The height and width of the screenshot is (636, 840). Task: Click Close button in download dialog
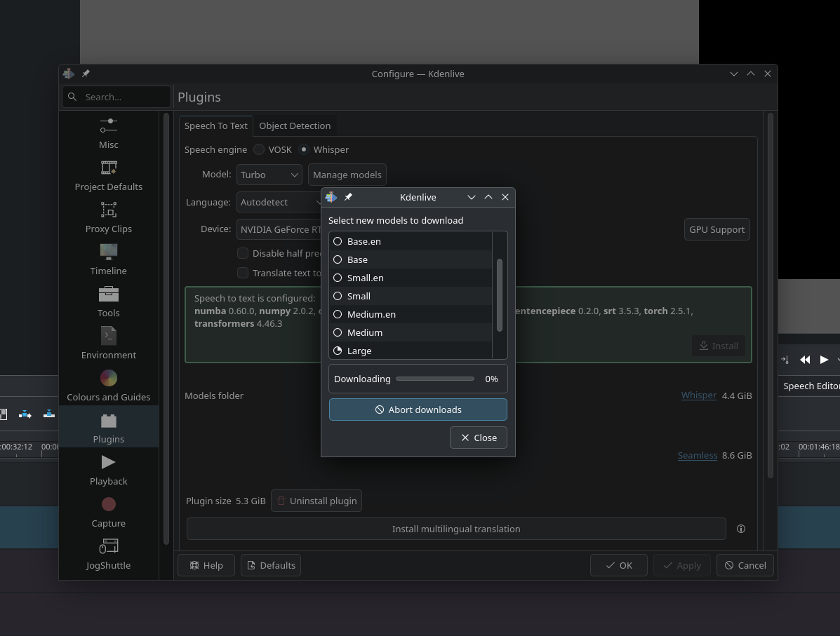point(479,438)
